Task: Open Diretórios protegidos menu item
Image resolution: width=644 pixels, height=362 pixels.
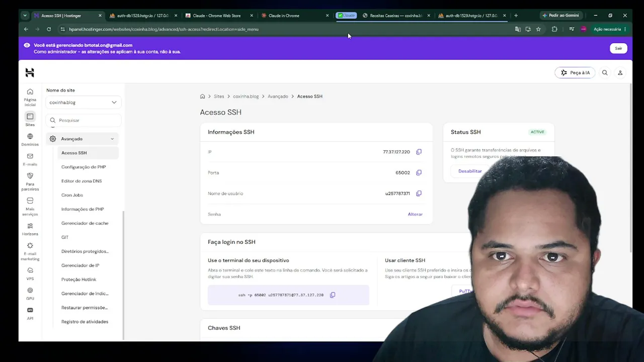Action: (x=85, y=251)
